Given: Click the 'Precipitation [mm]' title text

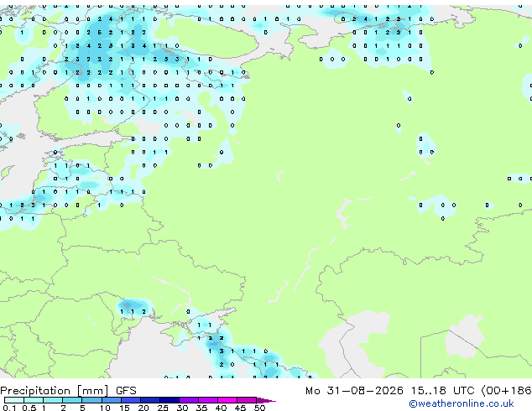Looking at the screenshot, I should click(55, 391).
